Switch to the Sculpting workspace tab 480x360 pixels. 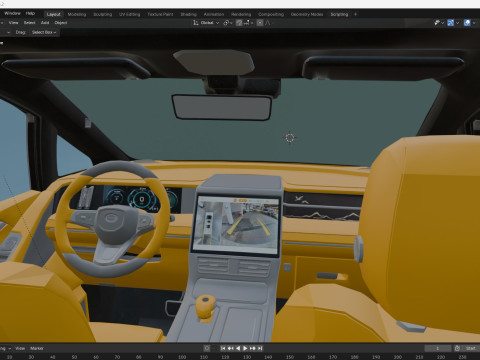103,14
